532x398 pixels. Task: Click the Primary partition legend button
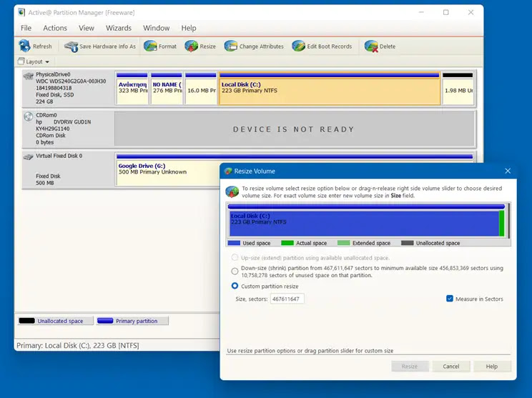pos(132,321)
